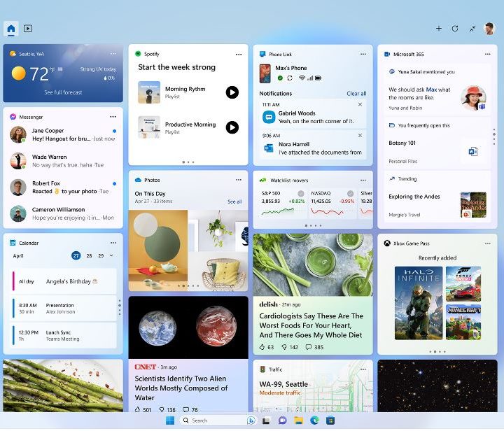Play the Productive Morning playlist
The height and width of the screenshot is (431, 504).
pyautogui.click(x=232, y=127)
